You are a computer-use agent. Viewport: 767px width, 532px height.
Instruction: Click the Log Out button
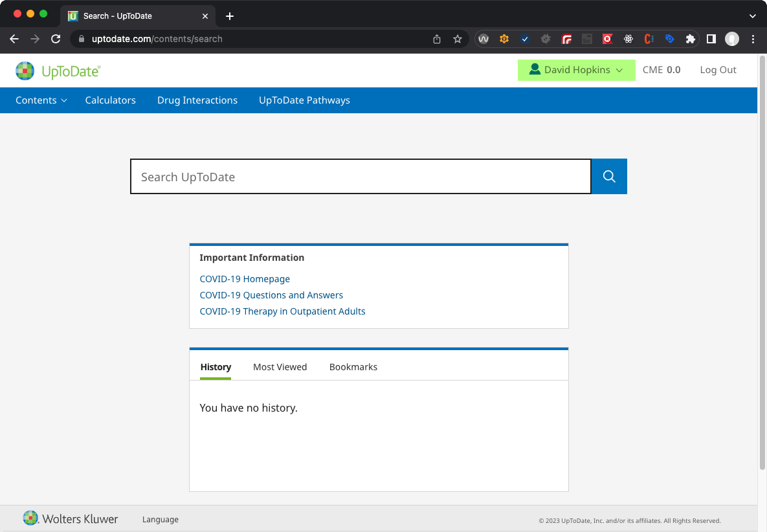coord(718,70)
